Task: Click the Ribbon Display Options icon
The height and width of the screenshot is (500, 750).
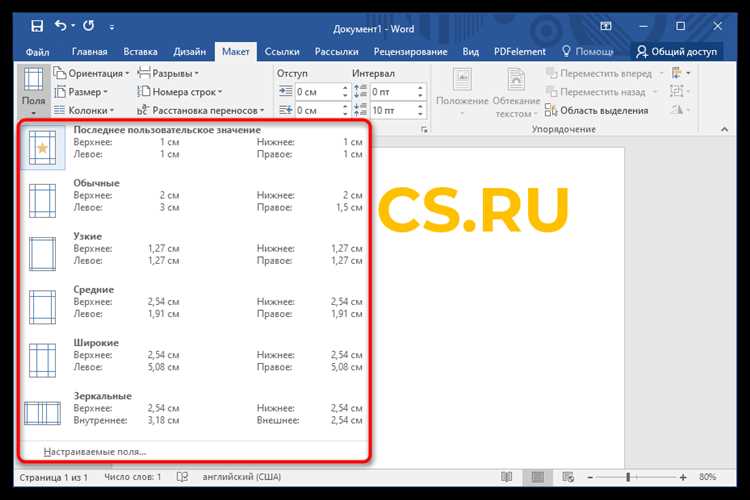Action: pyautogui.click(x=606, y=26)
